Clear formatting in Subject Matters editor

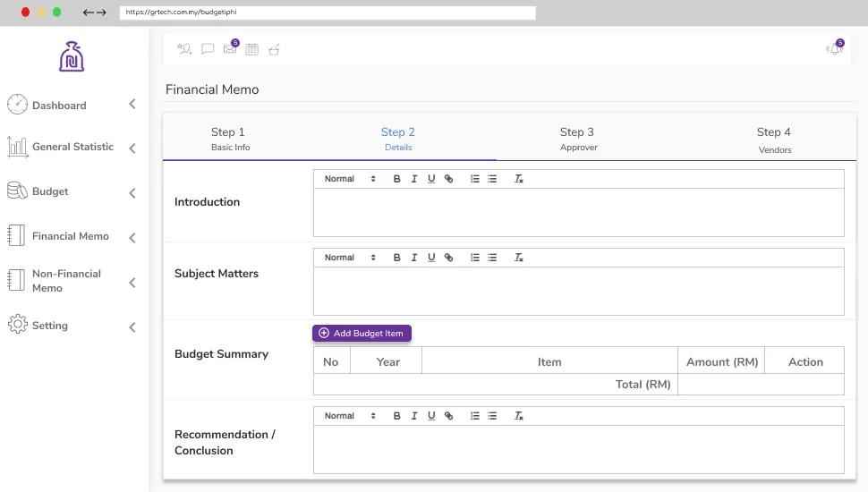click(x=519, y=258)
